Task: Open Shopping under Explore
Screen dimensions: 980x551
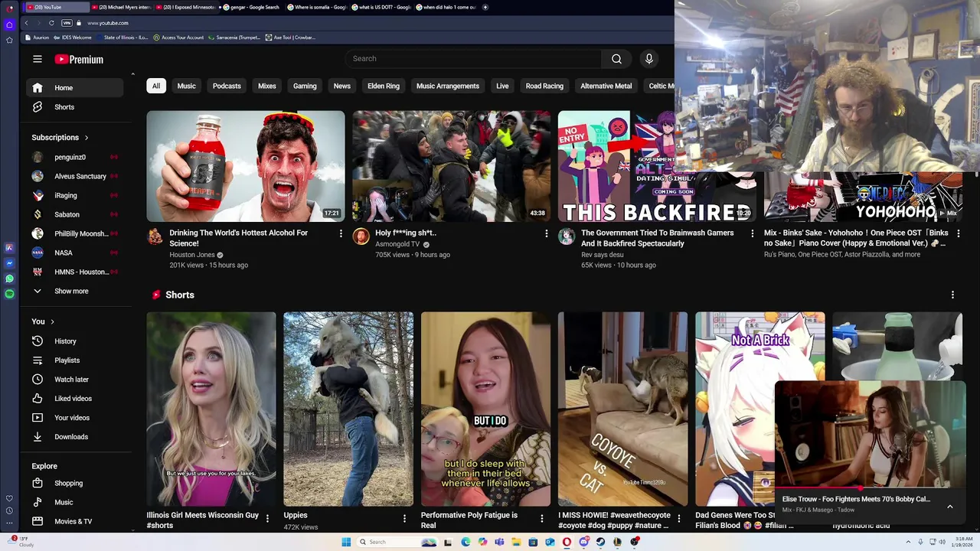Action: click(75, 483)
